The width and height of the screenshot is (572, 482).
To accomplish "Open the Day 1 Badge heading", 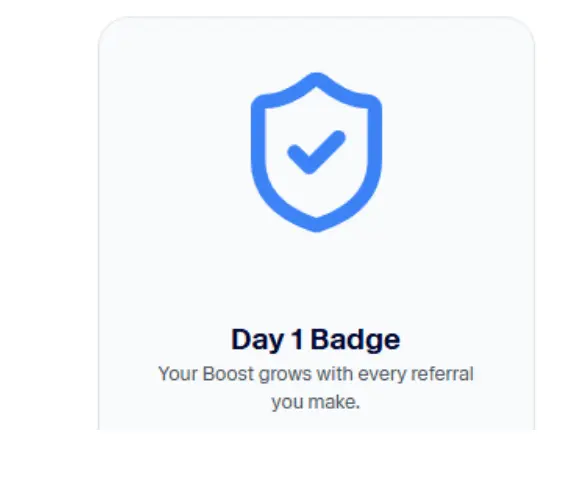I will 316,340.
